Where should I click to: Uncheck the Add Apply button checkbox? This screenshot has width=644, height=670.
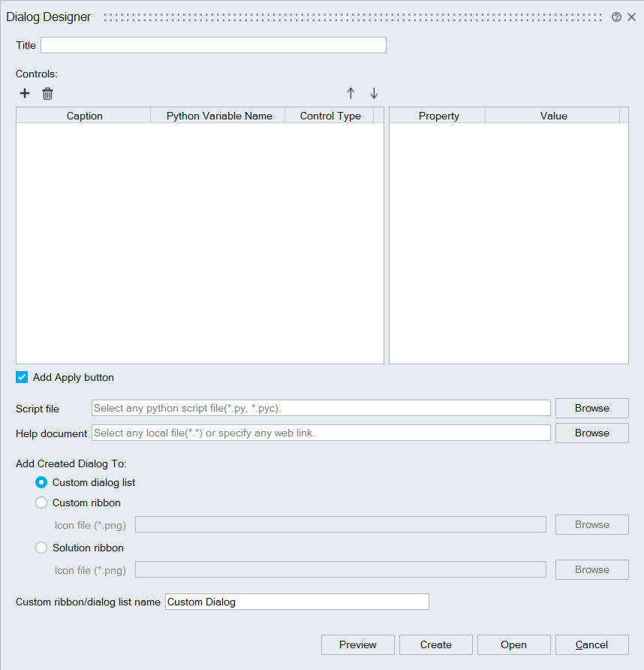click(x=22, y=377)
